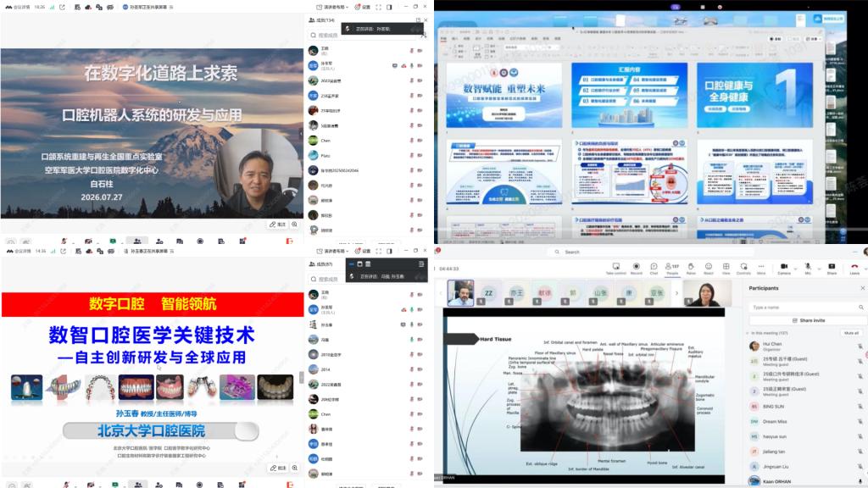This screenshot has width=868, height=488.
Task: Click the zoom magnifier icon in top-left meeting
Action: tap(294, 225)
